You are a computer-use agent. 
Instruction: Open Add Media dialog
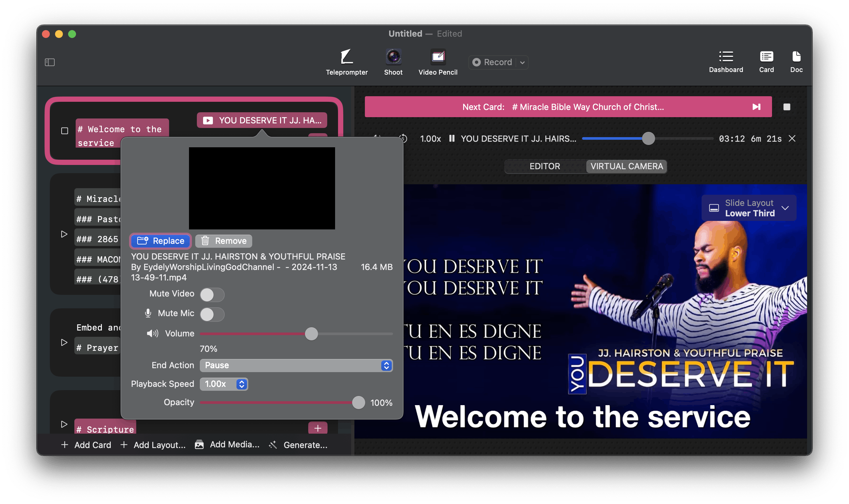tap(227, 444)
